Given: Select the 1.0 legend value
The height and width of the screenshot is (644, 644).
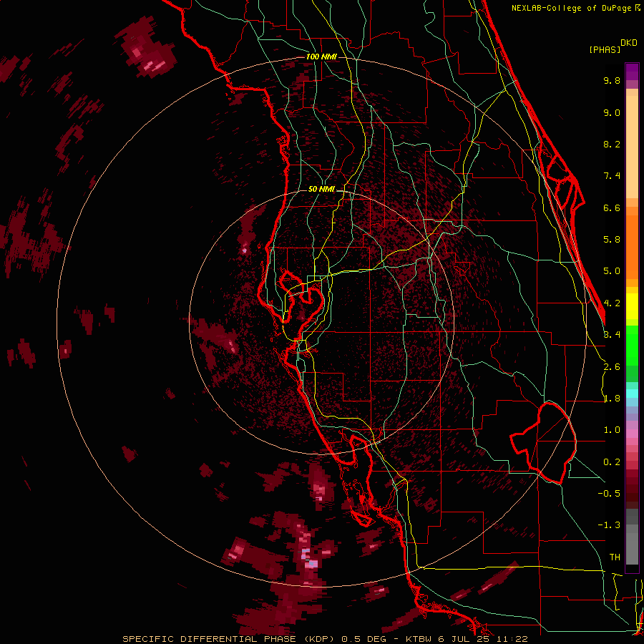Looking at the screenshot, I should (612, 430).
